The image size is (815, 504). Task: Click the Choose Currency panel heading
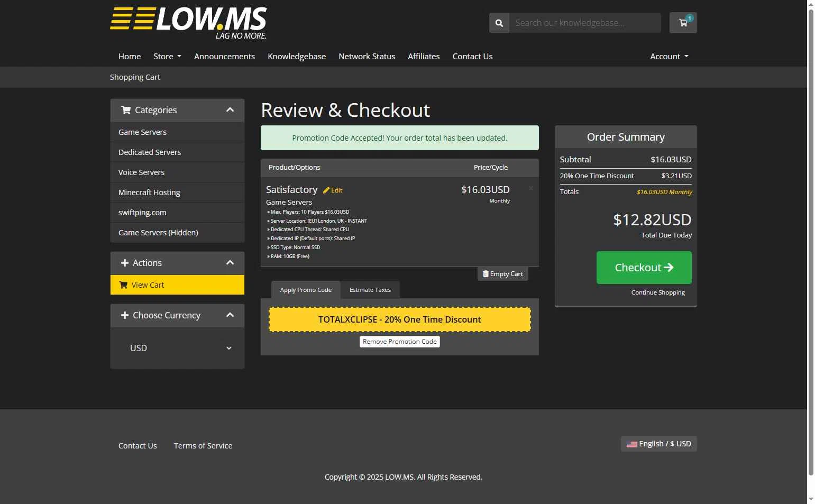click(x=177, y=315)
